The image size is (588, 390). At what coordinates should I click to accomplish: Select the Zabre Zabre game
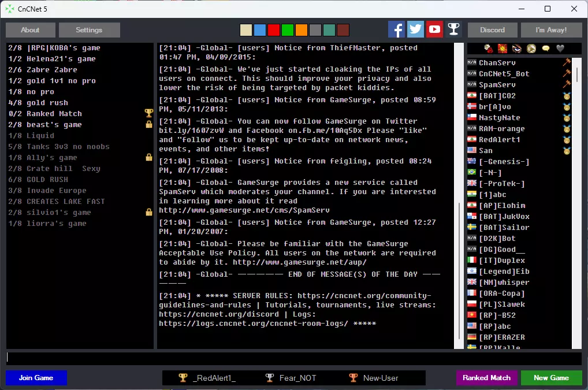[80, 70]
